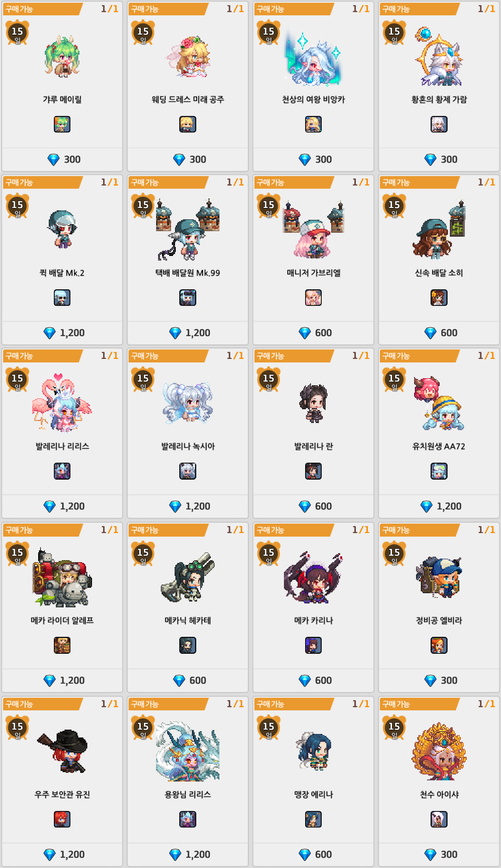Buy 택배 배달원 Mk.99 for 1,200 gems
501x868 pixels.
pyautogui.click(x=188, y=333)
